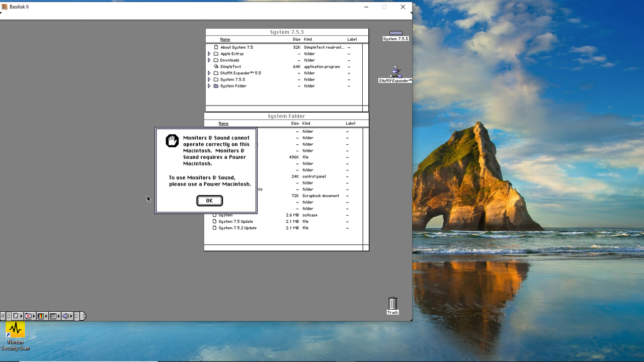Select the System 7.5.3 folder icon in list
This screenshot has height=362, width=644.
point(216,79)
